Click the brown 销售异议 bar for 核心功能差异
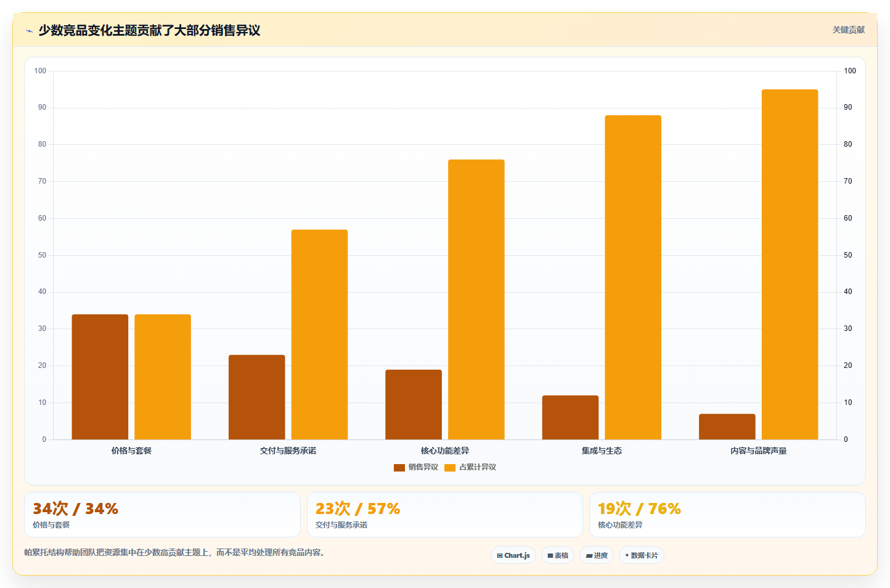This screenshot has width=890, height=588. (x=414, y=404)
